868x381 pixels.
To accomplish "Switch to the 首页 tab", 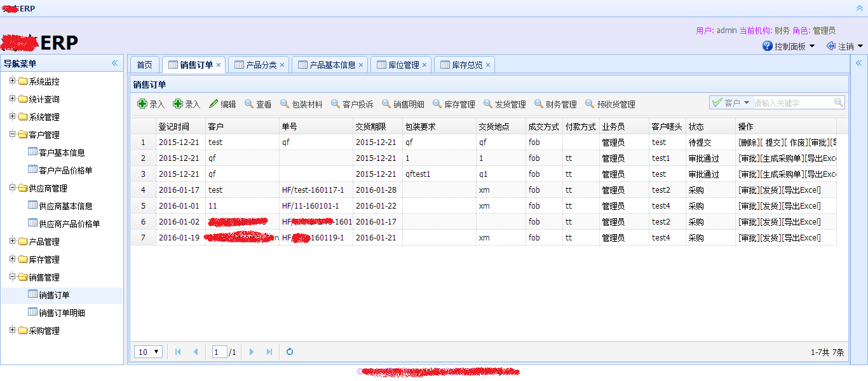I will click(145, 65).
